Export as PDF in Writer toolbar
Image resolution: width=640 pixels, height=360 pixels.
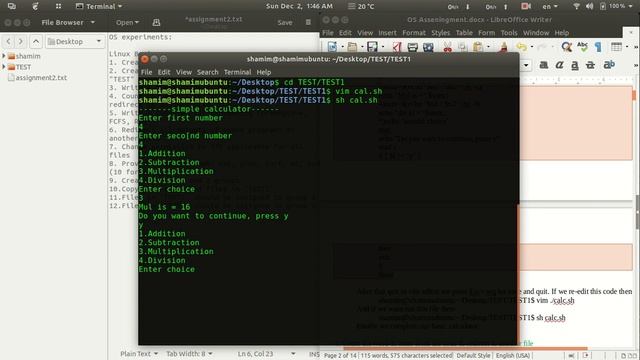click(x=397, y=47)
